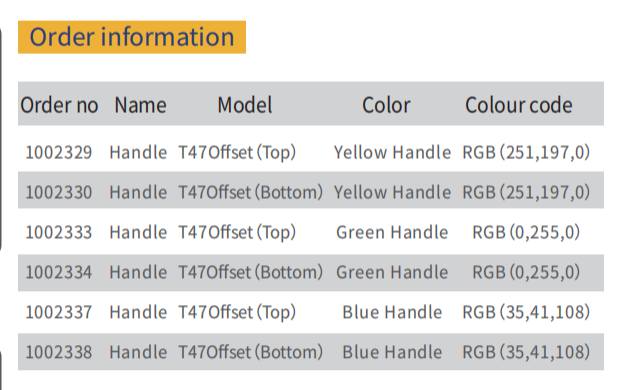624x390 pixels.
Task: Click order number 1002333
Action: [59, 232]
